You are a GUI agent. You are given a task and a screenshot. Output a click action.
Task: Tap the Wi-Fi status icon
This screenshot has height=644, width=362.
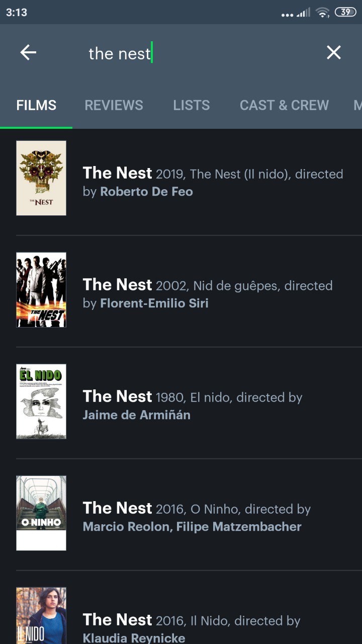click(x=322, y=13)
